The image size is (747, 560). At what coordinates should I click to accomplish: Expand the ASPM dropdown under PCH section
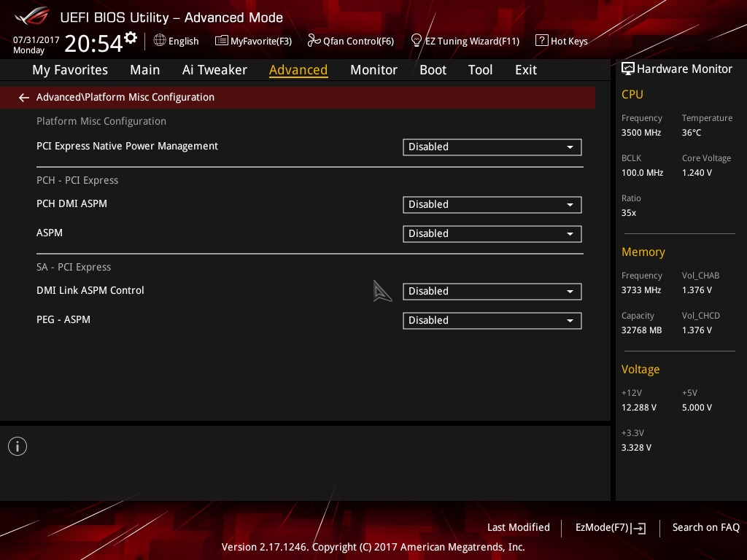pos(492,234)
